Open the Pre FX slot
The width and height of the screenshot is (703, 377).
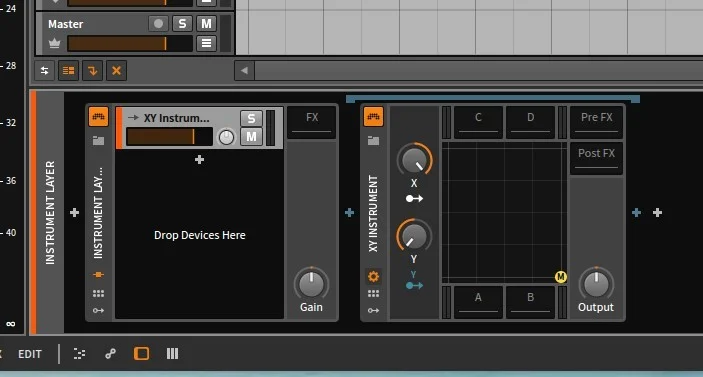pyautogui.click(x=596, y=122)
